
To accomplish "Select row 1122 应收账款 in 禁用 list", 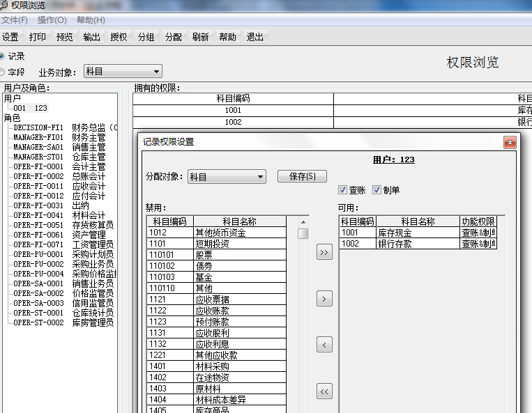I will click(216, 311).
